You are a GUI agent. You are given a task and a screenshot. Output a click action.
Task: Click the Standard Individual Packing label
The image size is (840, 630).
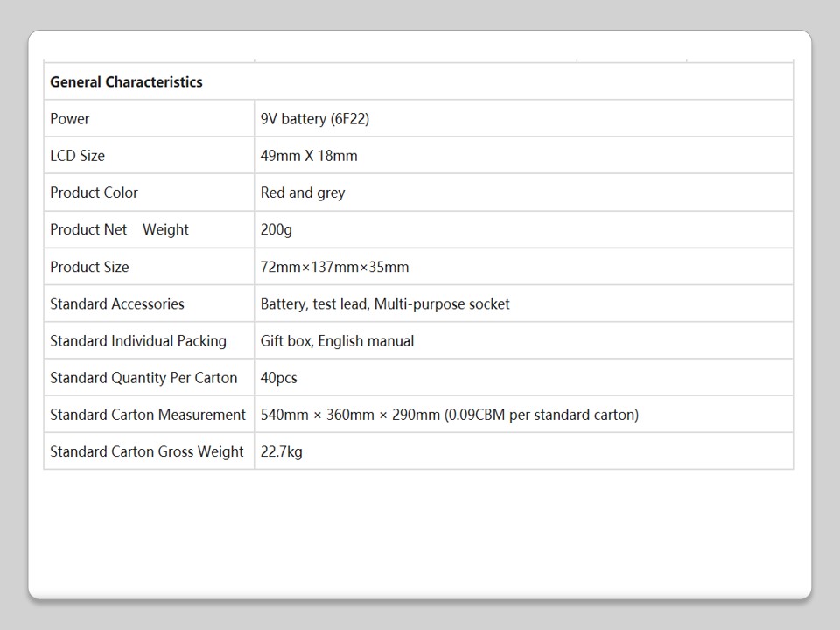click(x=138, y=340)
